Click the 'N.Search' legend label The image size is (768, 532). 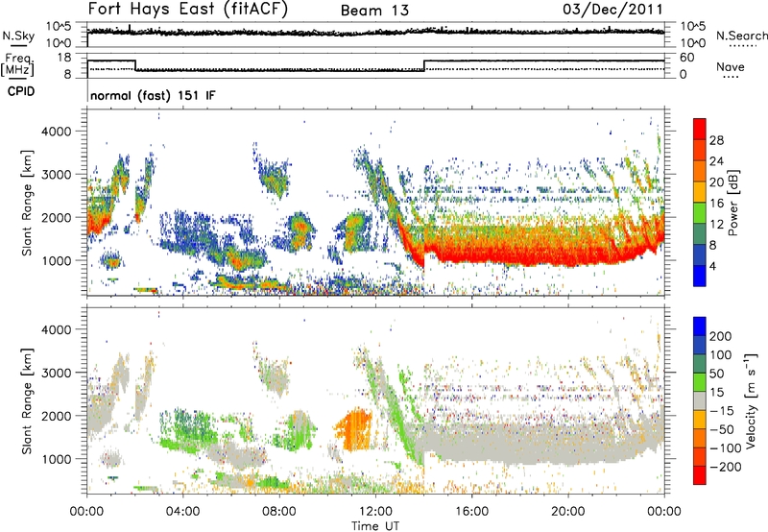click(741, 36)
